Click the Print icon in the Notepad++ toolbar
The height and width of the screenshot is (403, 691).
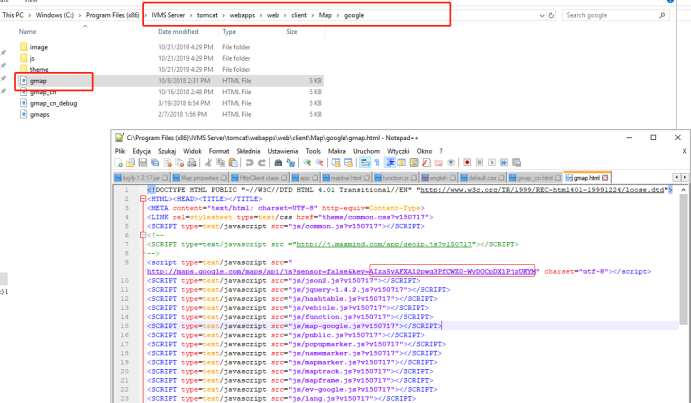point(192,163)
